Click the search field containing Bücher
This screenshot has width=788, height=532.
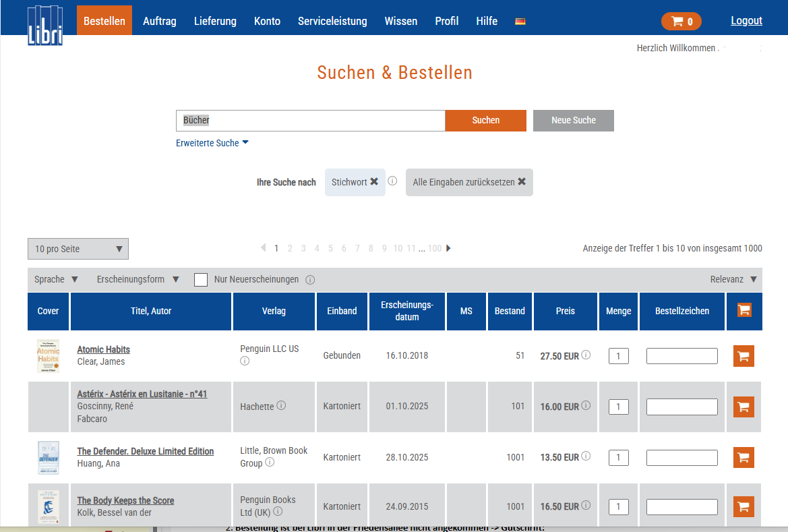point(311,121)
